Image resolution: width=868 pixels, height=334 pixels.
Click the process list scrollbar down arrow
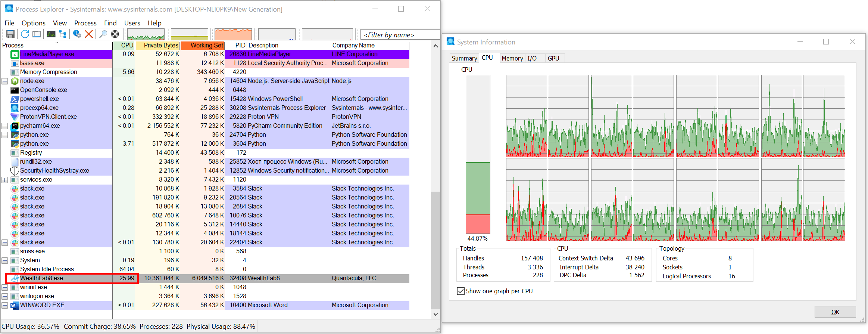[x=435, y=314]
